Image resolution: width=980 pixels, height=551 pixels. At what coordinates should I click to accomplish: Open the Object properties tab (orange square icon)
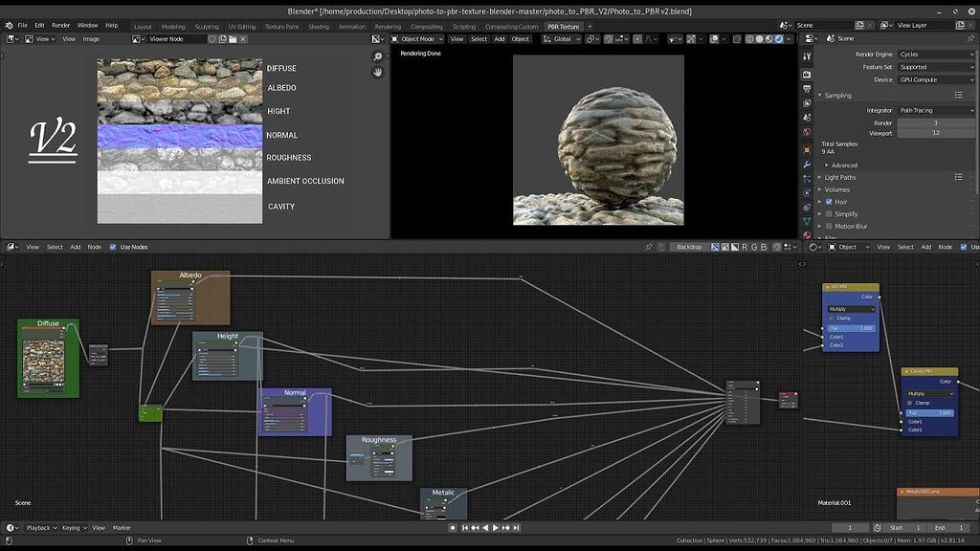(x=807, y=150)
